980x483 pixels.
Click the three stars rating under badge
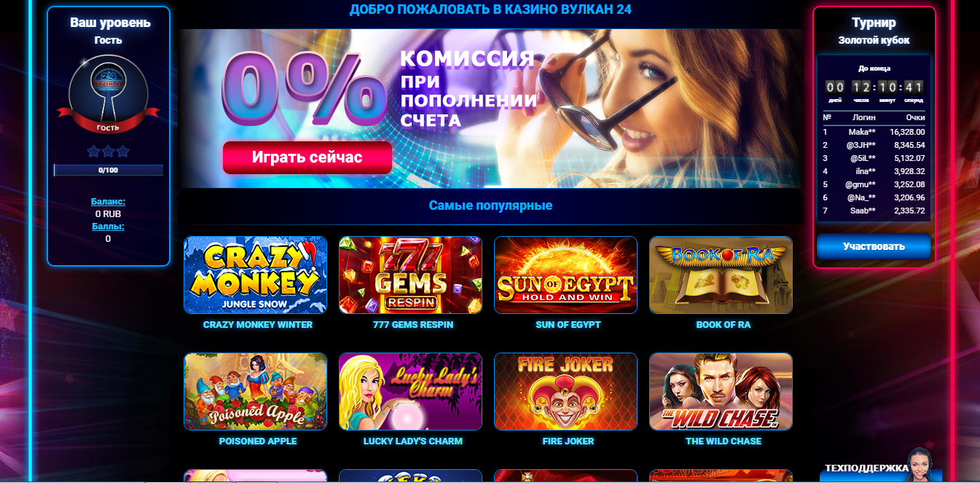[108, 152]
